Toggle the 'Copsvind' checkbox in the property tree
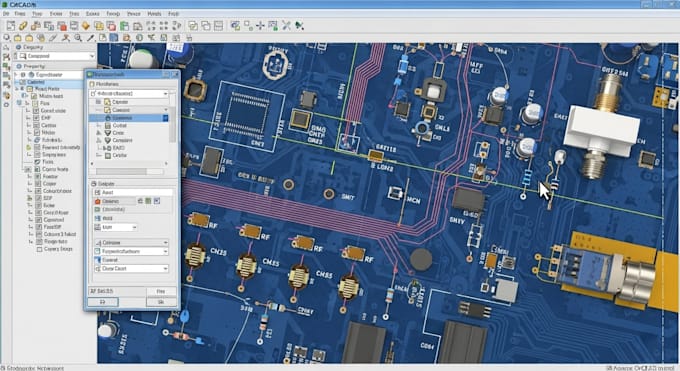This screenshot has width=680, height=371. 39,220
